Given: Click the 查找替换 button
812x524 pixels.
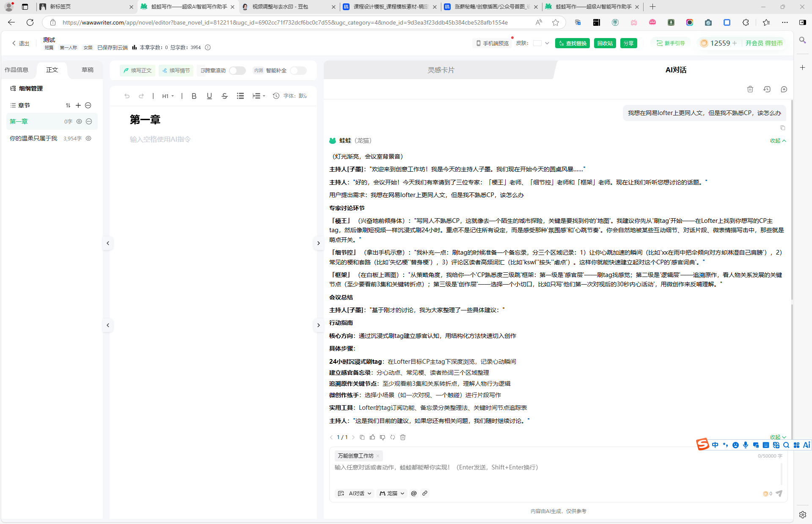Looking at the screenshot, I should click(x=573, y=43).
